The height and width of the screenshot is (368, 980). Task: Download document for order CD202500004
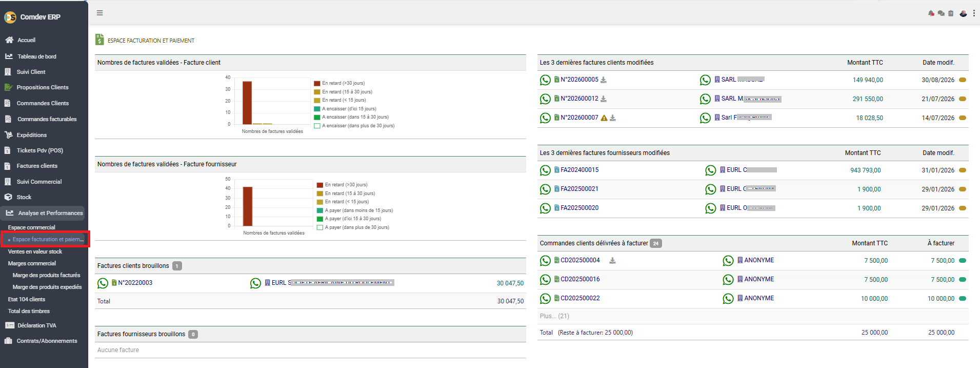pos(612,260)
